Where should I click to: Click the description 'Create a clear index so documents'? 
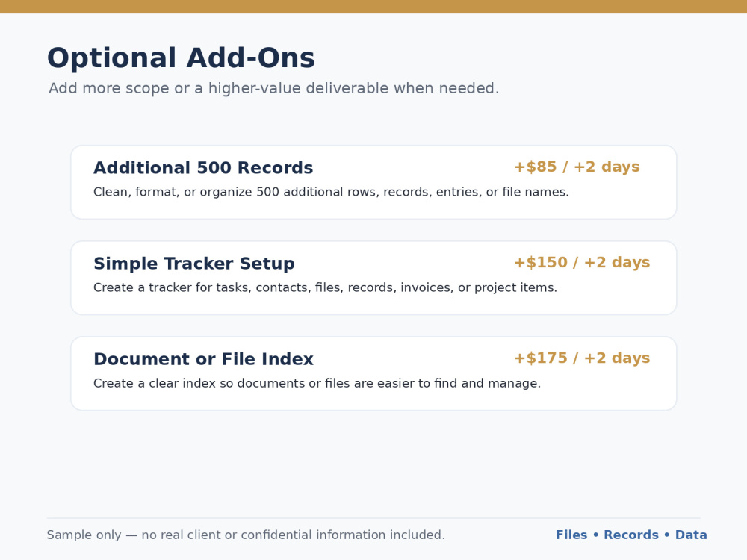[x=317, y=383]
